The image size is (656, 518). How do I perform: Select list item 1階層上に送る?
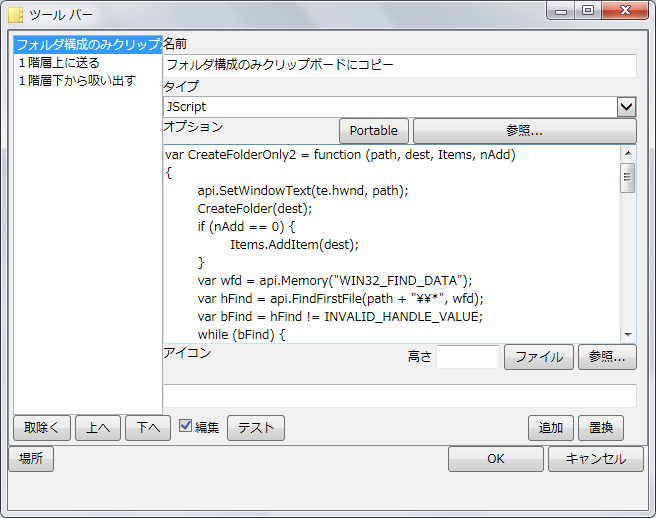pyautogui.click(x=88, y=63)
